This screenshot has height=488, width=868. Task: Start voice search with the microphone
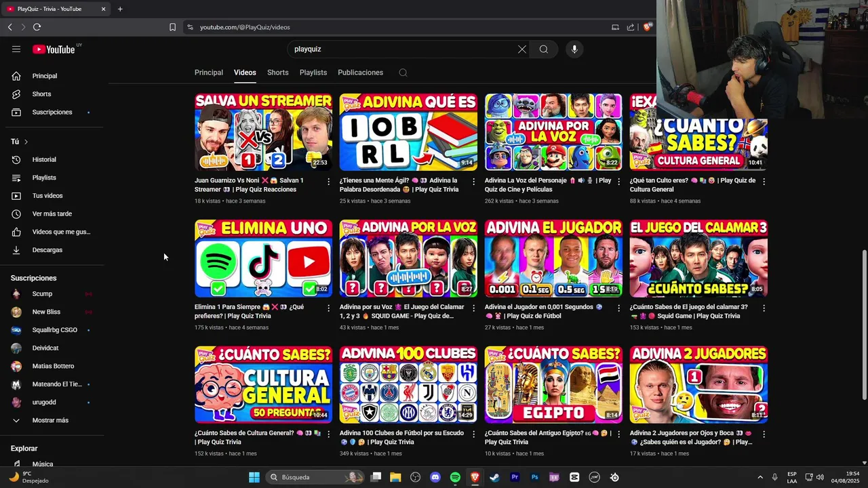pyautogui.click(x=574, y=49)
